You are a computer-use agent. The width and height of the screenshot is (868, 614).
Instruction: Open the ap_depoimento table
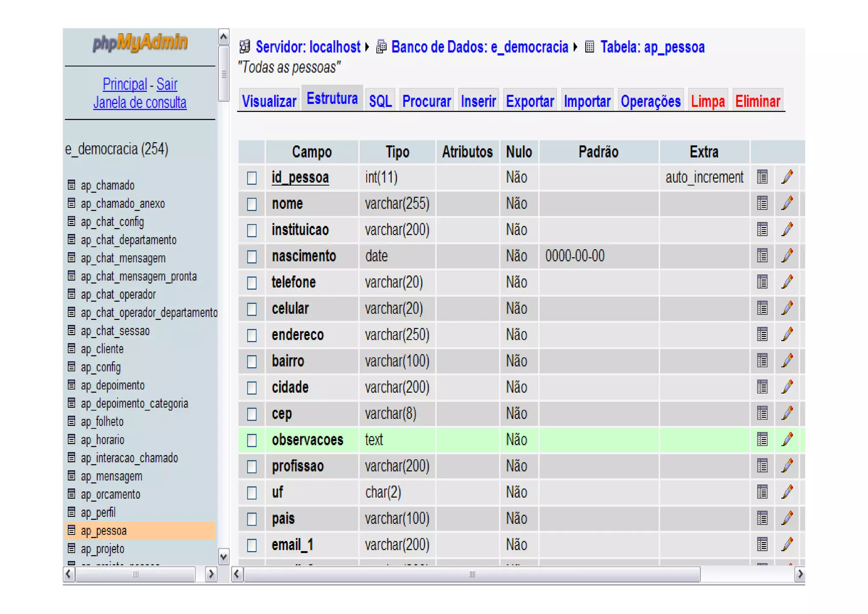pos(113,385)
